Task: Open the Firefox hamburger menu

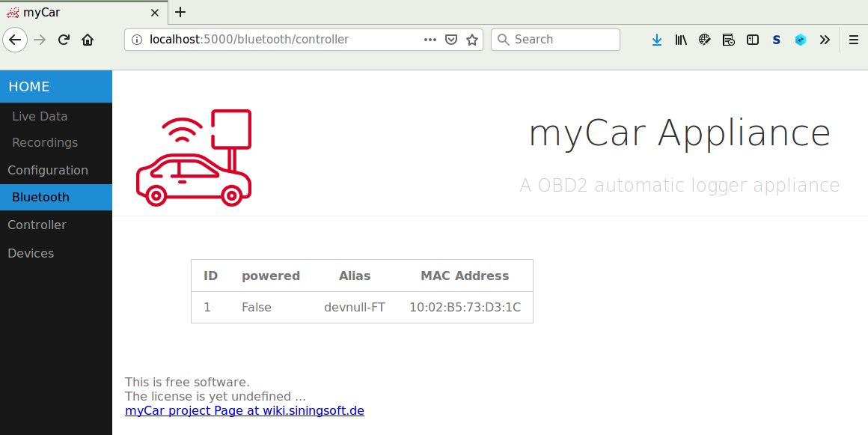Action: click(x=854, y=40)
